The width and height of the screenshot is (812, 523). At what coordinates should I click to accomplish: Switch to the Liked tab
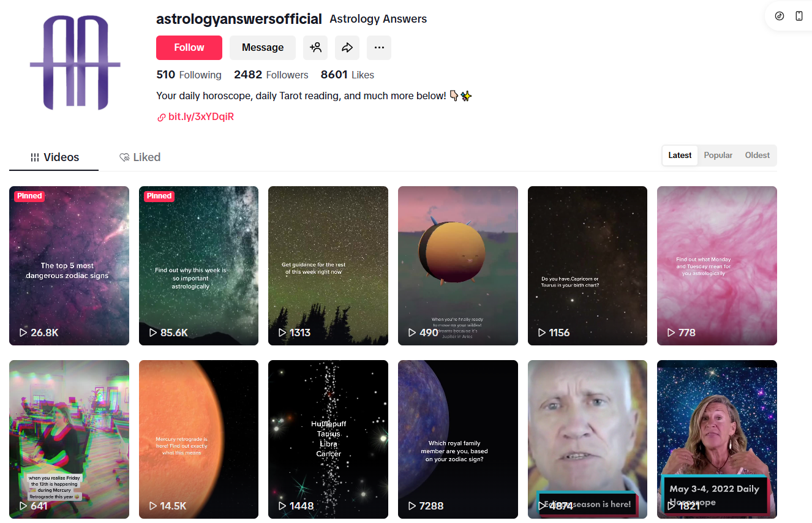[x=140, y=157]
